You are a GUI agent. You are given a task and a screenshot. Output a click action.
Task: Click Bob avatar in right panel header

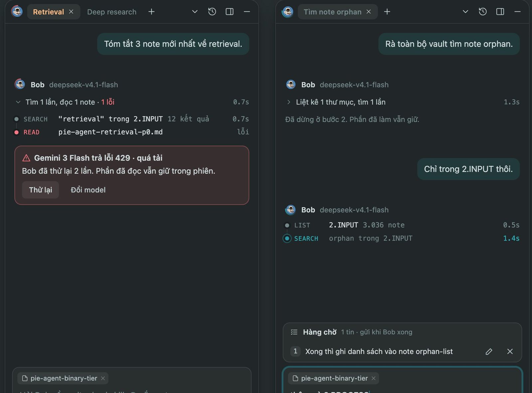288,12
